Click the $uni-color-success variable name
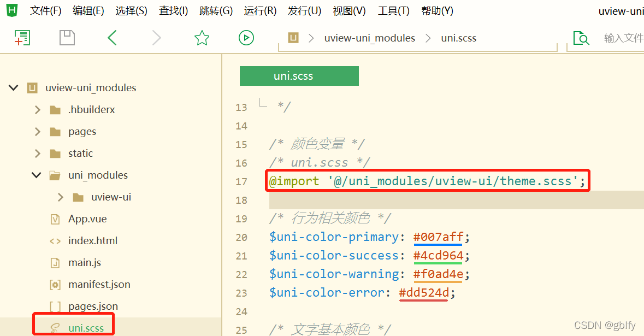 tap(334, 256)
